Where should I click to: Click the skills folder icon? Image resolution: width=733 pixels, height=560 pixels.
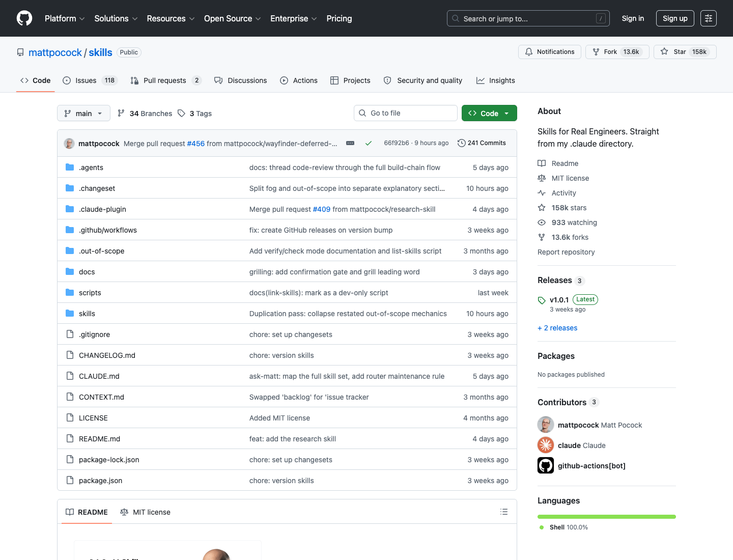[x=70, y=314]
